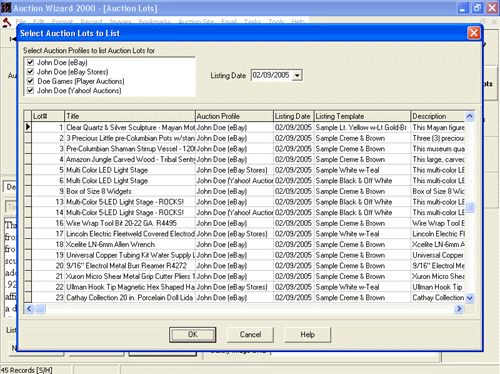Select lot 5 Multi Color LED Light Stage
Viewport: 500px width, 374px height.
click(130, 170)
